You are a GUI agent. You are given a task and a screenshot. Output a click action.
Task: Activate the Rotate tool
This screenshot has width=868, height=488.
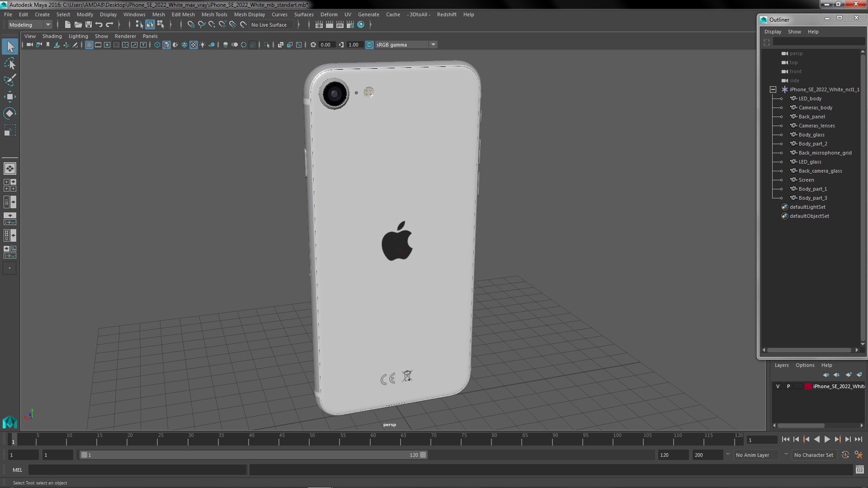[x=10, y=113]
